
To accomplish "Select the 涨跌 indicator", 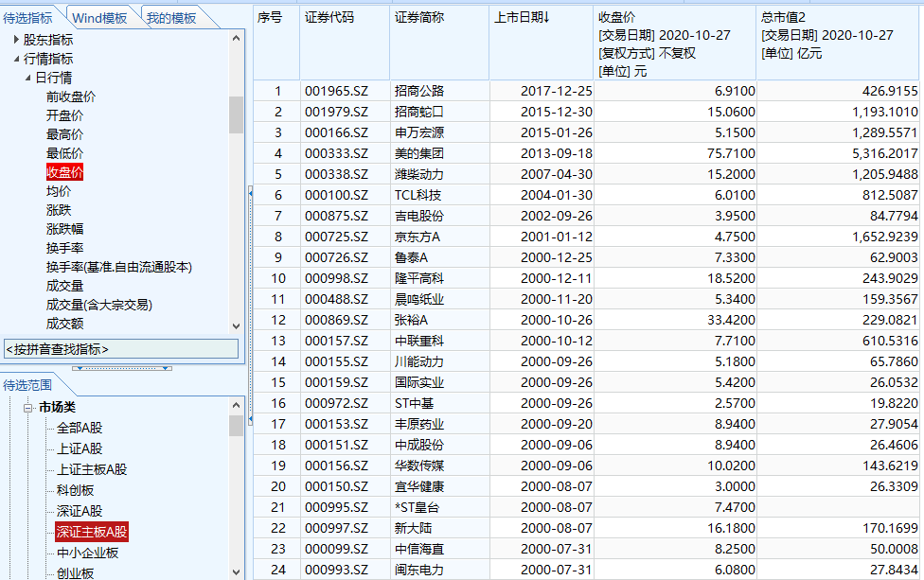I will click(59, 210).
